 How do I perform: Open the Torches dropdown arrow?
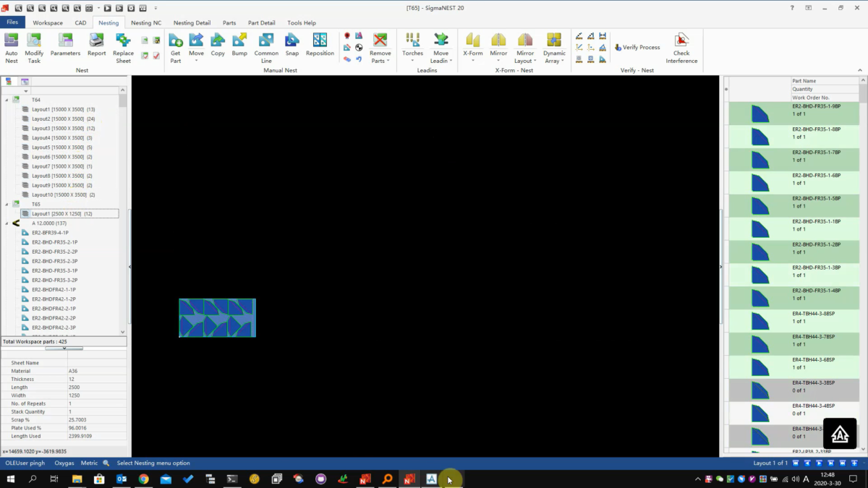413,61
